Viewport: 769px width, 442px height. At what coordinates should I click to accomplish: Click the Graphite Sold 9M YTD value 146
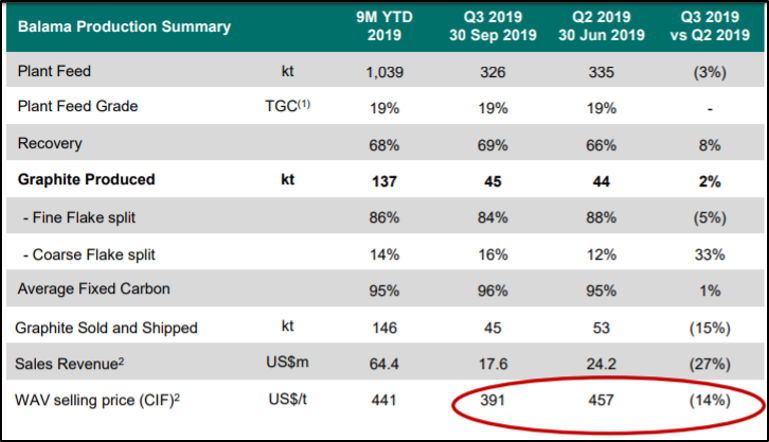point(384,328)
